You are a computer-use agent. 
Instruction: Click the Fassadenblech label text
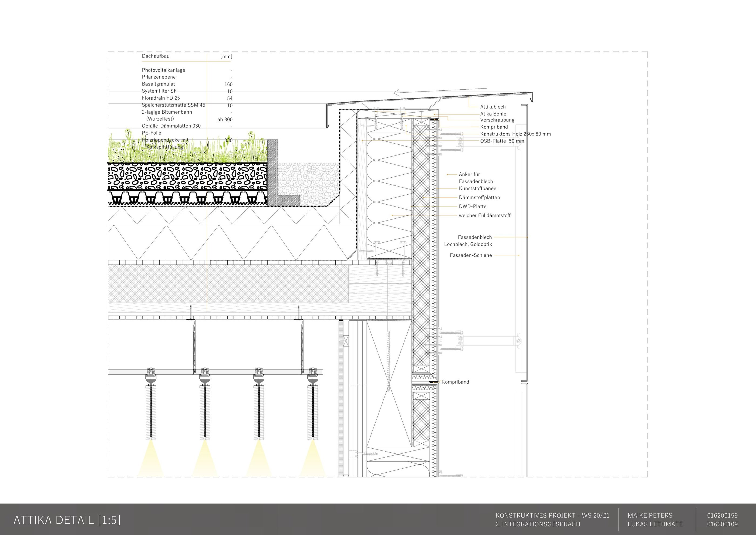pos(475,237)
